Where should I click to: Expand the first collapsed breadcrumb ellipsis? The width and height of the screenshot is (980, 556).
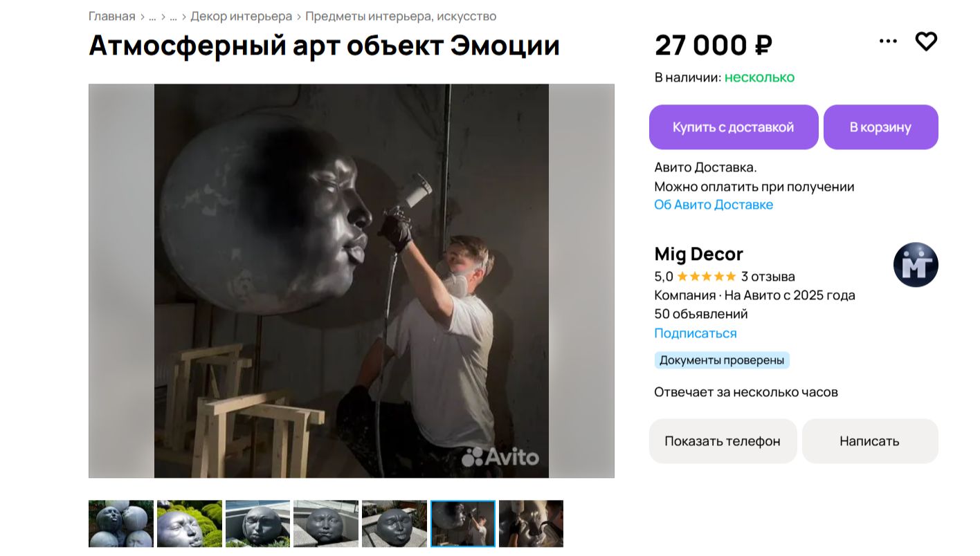pos(152,16)
